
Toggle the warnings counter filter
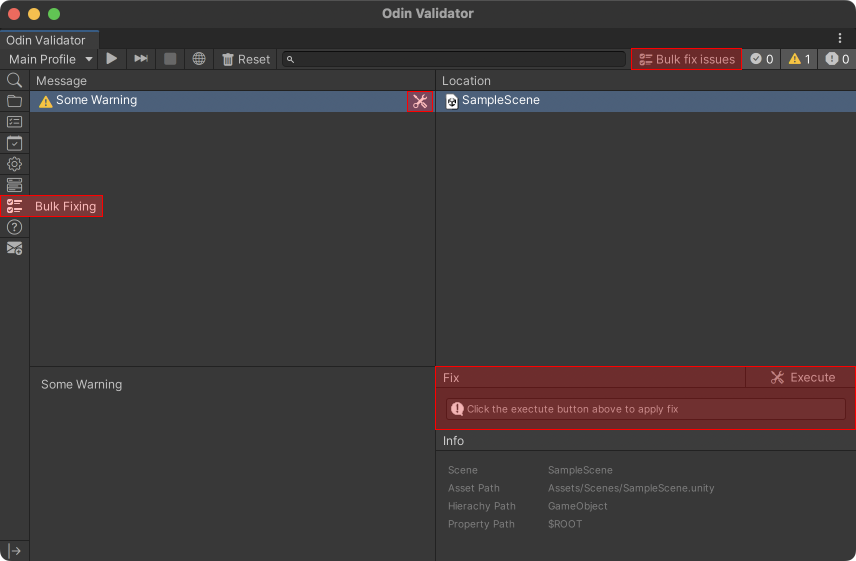pyautogui.click(x=799, y=59)
